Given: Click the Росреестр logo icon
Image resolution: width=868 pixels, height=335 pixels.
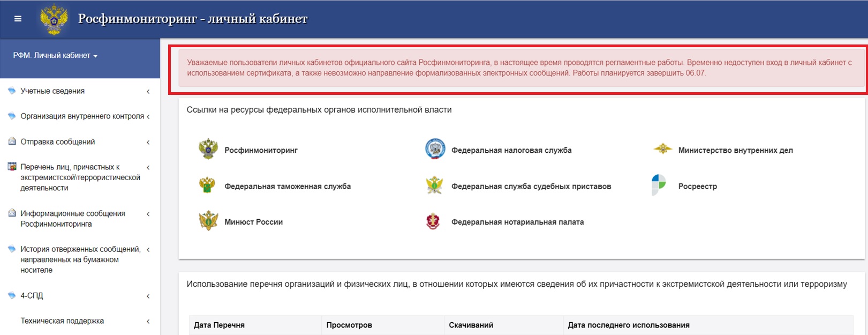Looking at the screenshot, I should click(x=659, y=185).
